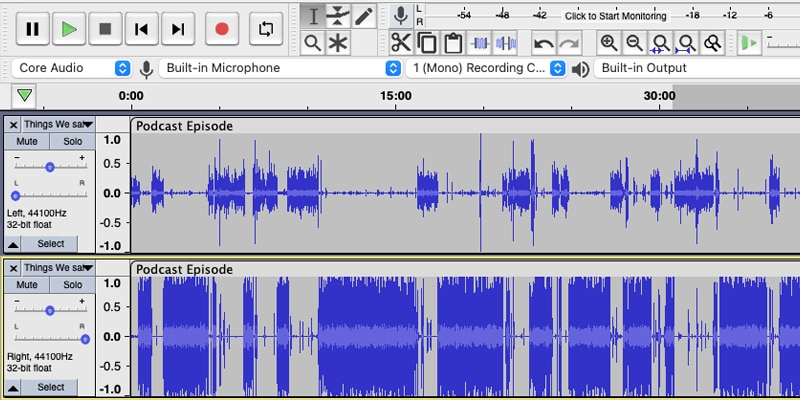Click the Zoom toggle icon

tap(712, 43)
